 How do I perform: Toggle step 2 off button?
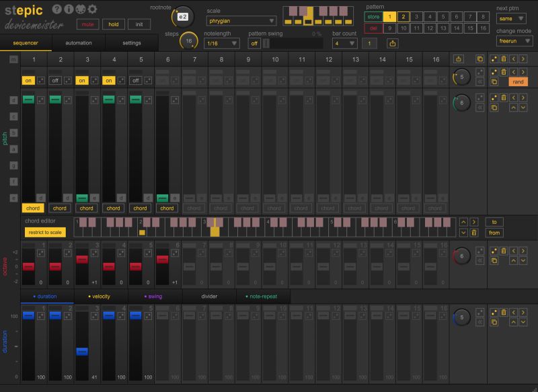[x=55, y=81]
